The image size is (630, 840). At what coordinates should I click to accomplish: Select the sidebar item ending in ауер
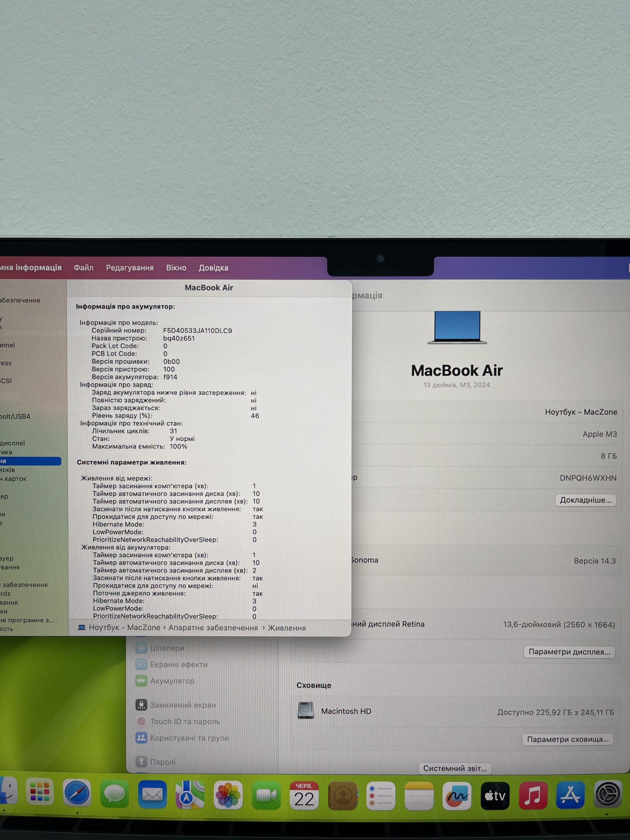pos(7,558)
